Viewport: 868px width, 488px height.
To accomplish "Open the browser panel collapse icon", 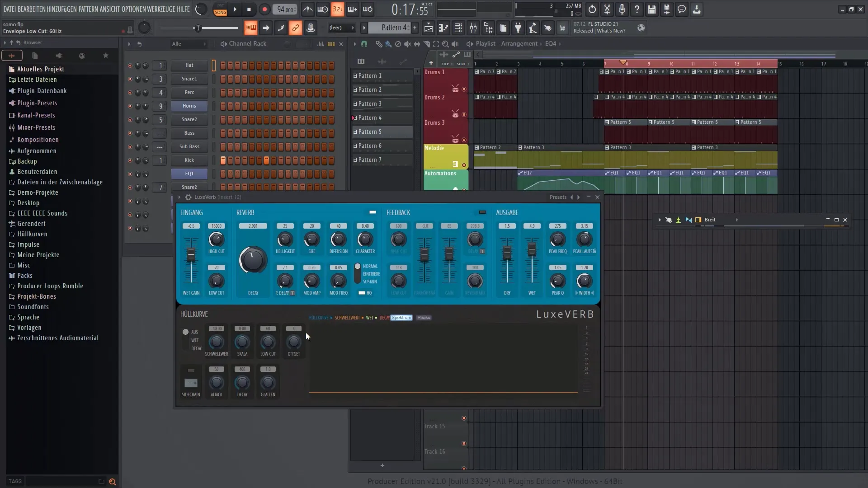I will 5,42.
